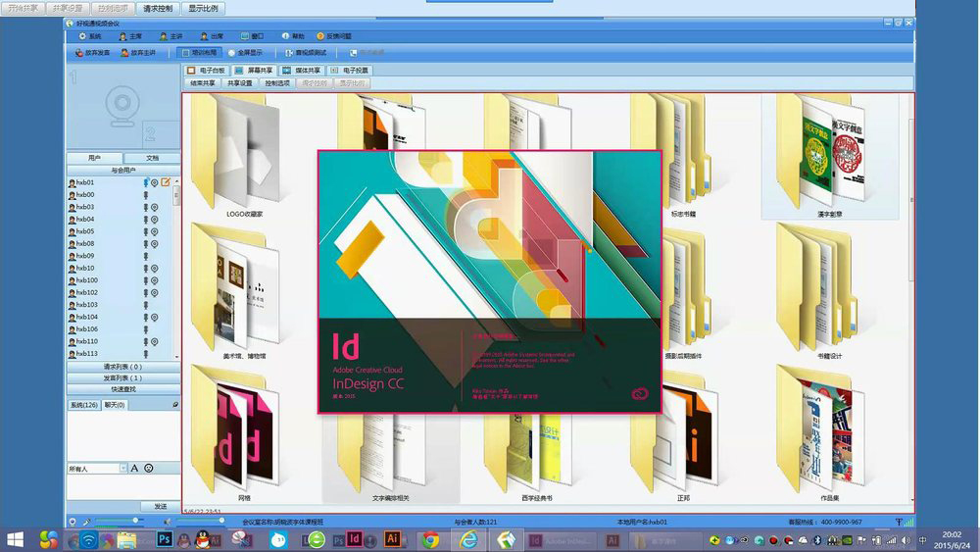The width and height of the screenshot is (980, 552).
Task: Open the 主讲 menu
Action: [x=171, y=36]
